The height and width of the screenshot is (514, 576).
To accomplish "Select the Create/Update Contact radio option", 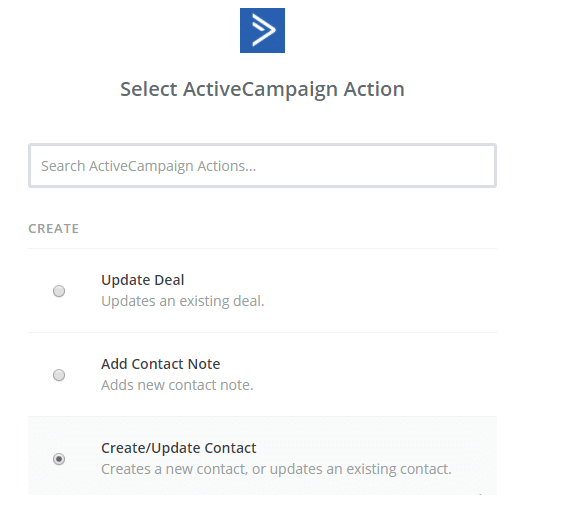I will coord(59,459).
